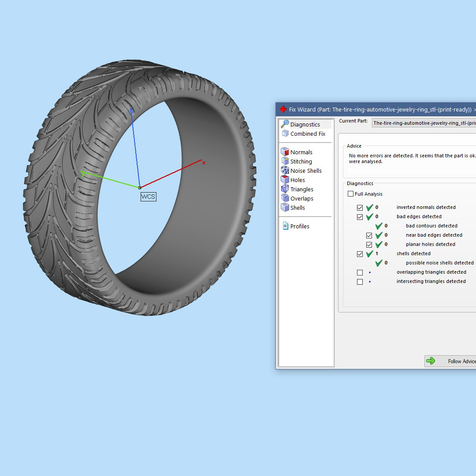Click the red X axis label
This screenshot has width=476, height=476.
204,163
